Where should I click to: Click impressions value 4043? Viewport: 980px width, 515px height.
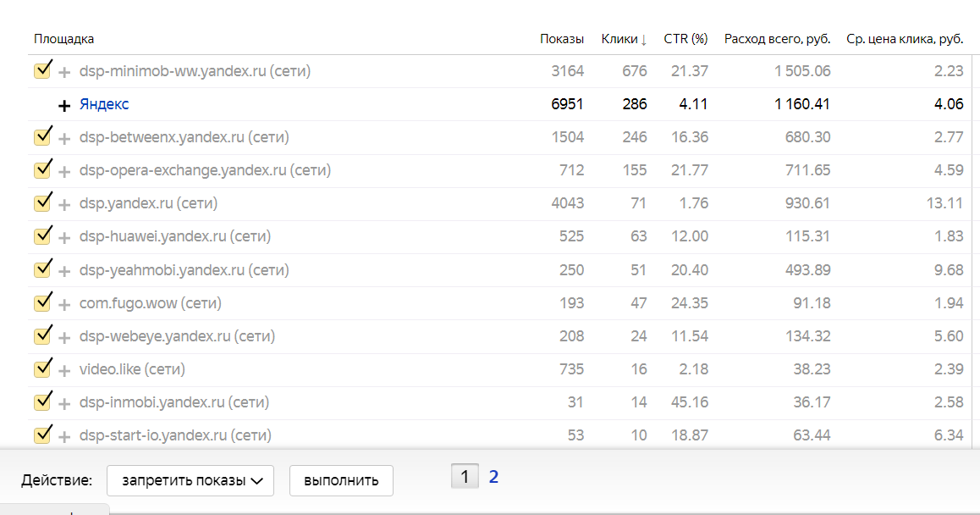568,203
